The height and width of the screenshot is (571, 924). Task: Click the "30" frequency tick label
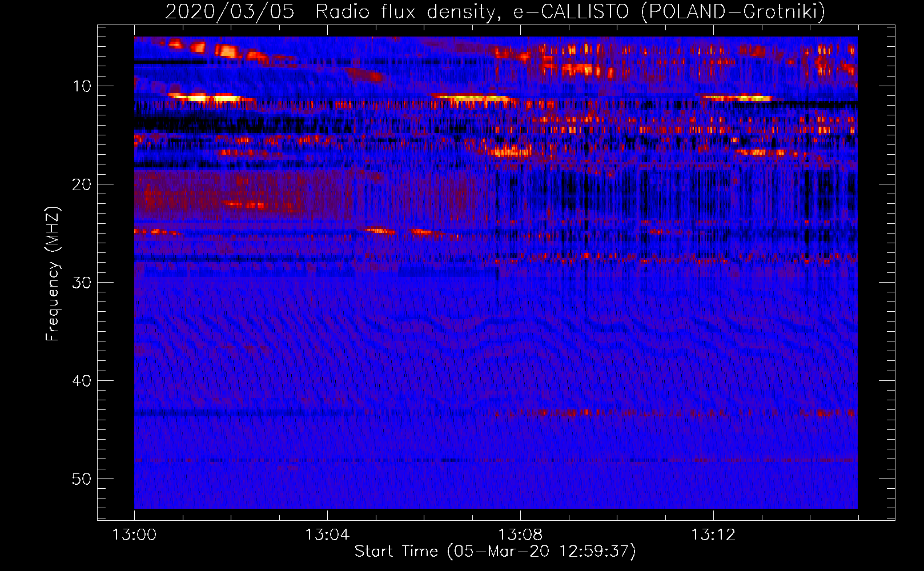coord(82,283)
